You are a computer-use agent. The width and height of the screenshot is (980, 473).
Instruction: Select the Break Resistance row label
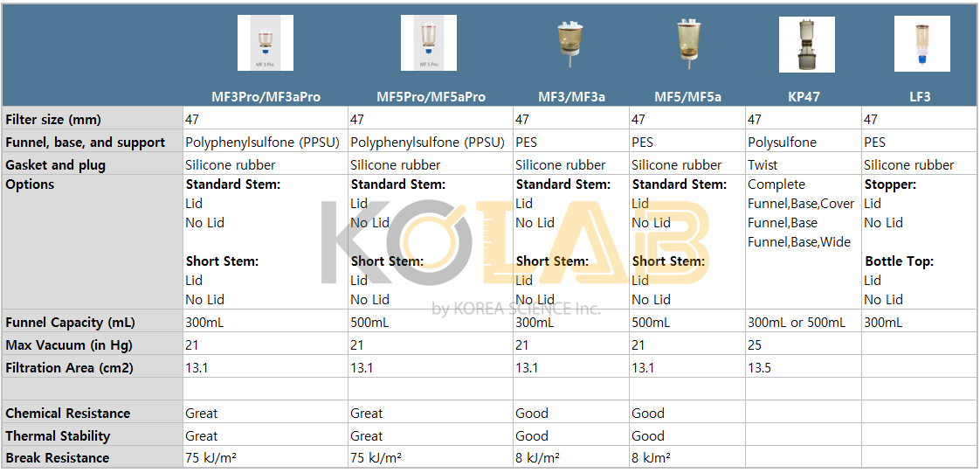pyautogui.click(x=58, y=458)
